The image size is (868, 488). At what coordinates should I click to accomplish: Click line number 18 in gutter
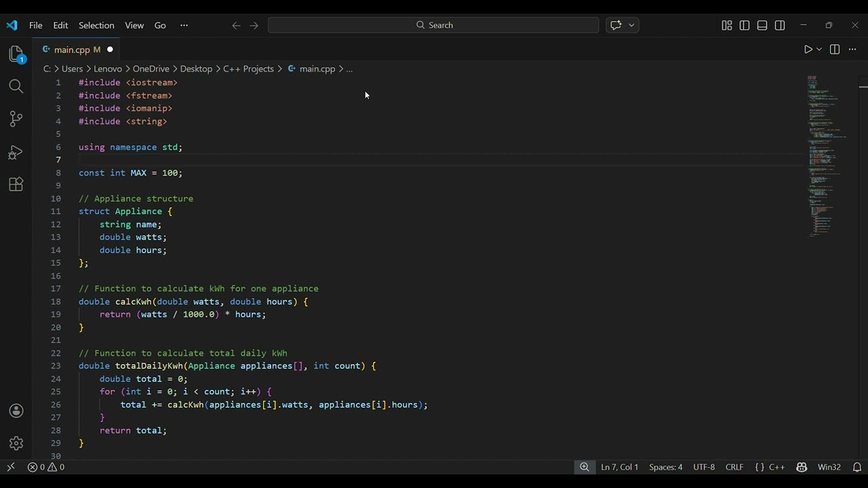56,302
